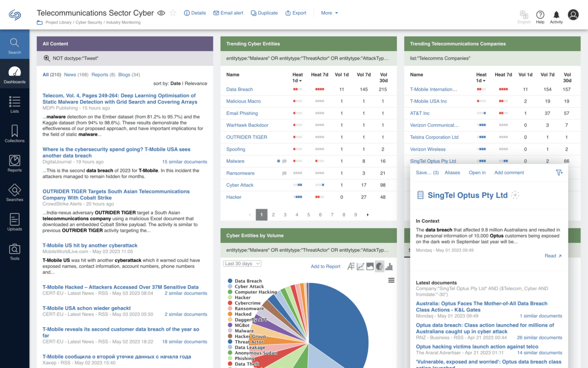This screenshot has width=588, height=368.
Task: Open the Industry Monitoring breadcrumb folder
Action: [123, 23]
